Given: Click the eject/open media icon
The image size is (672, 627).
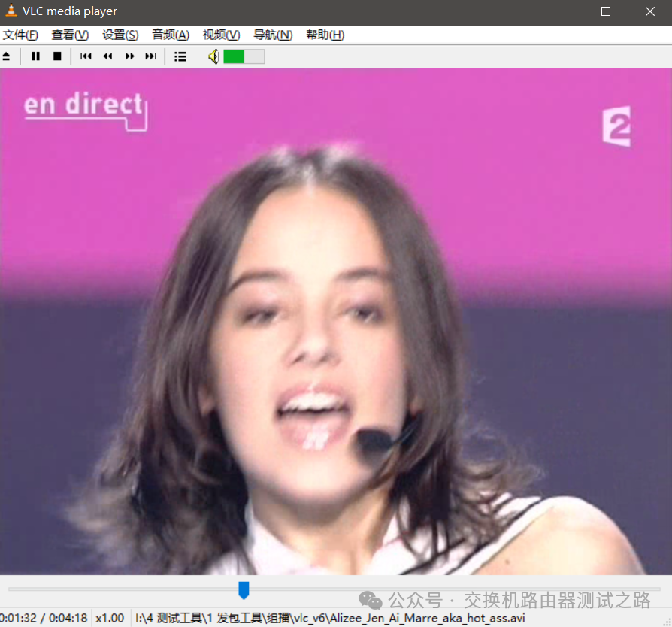Looking at the screenshot, I should click(7, 56).
